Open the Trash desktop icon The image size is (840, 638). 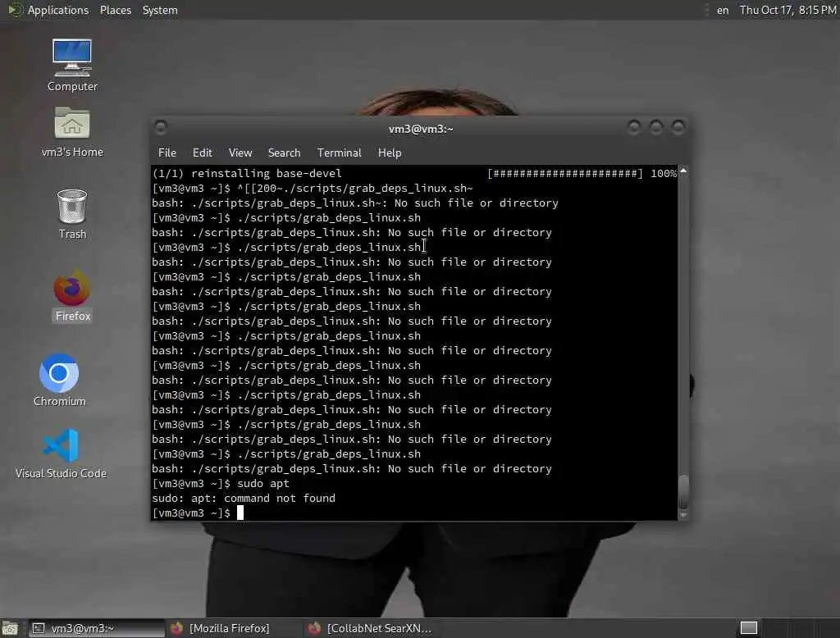tap(72, 214)
